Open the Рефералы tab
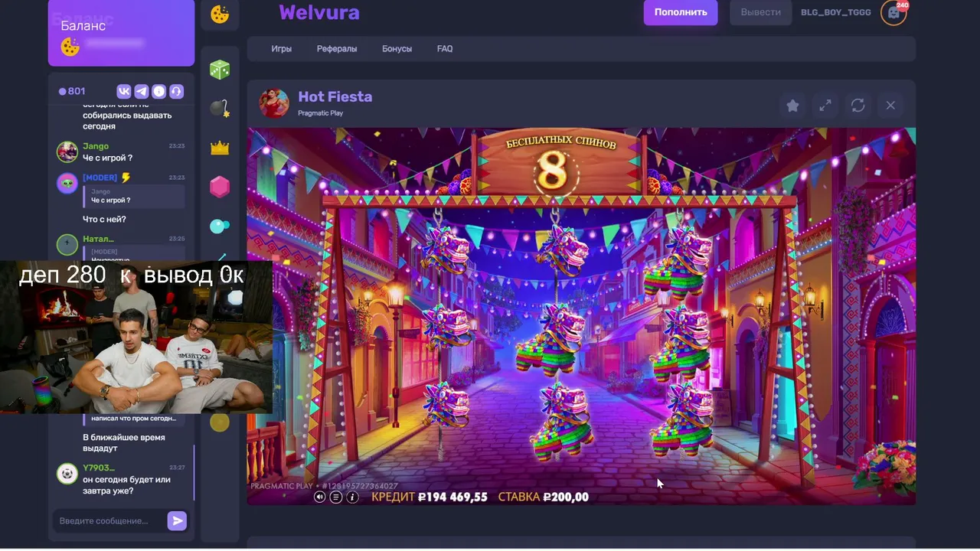This screenshot has width=980, height=551. 337,49
